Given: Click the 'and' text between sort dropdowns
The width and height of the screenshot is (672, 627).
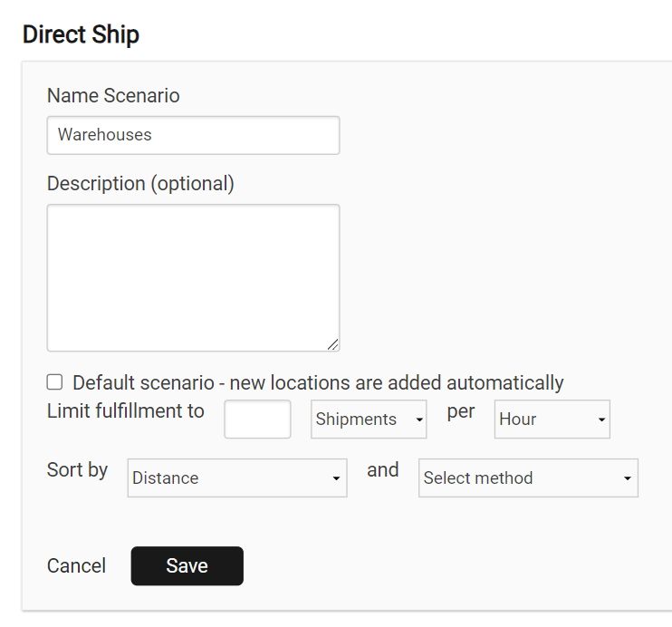Looking at the screenshot, I should pos(382,470).
